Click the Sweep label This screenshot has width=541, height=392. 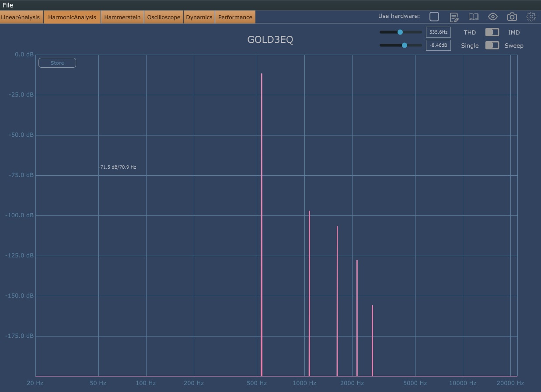point(514,45)
